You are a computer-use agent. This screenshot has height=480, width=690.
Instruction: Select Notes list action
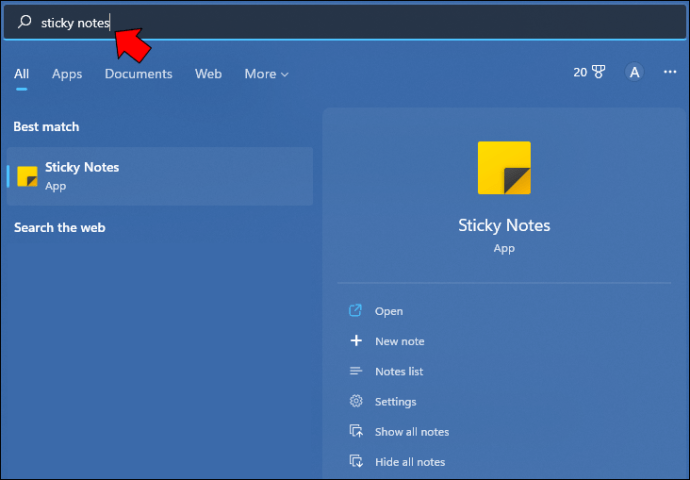398,371
